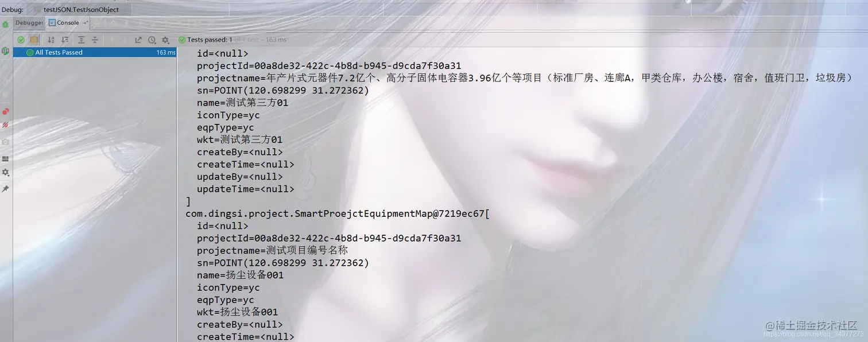Sort tests alphabetically
The image size is (868, 342).
(x=51, y=40)
